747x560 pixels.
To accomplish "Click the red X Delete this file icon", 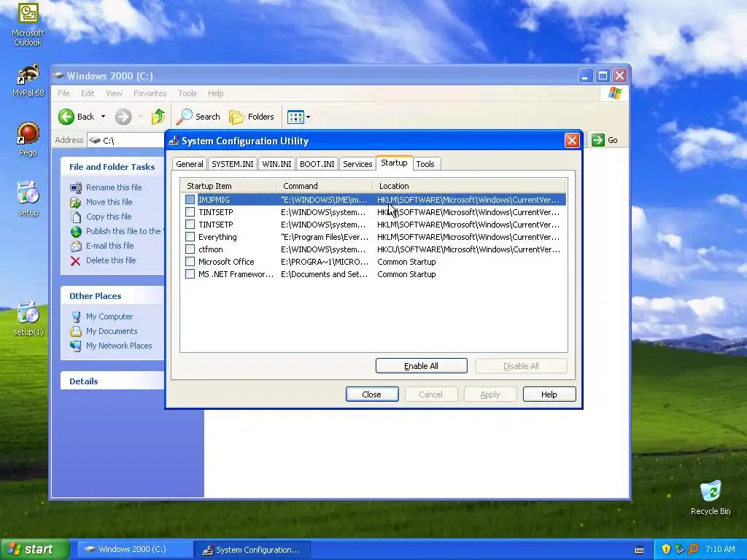I will [x=76, y=261].
